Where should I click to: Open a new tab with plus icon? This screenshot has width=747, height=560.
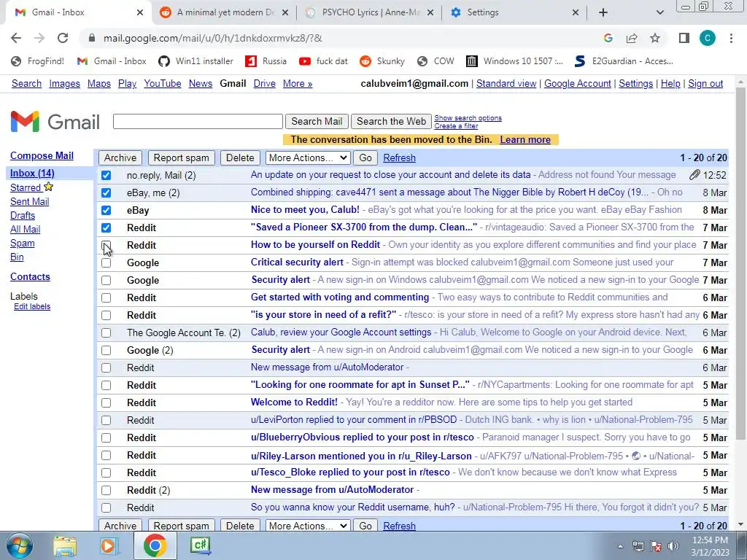[x=603, y=12]
